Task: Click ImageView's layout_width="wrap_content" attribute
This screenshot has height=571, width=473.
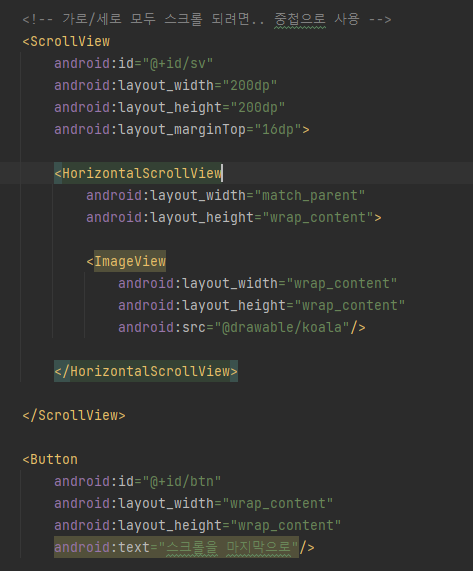Action: [257, 283]
